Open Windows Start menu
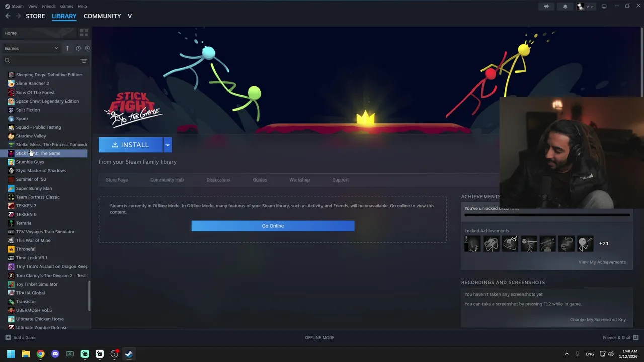 (x=11, y=354)
